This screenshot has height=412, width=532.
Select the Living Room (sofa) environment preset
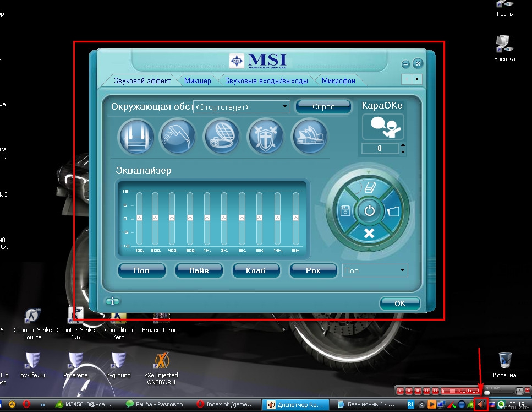[136, 137]
